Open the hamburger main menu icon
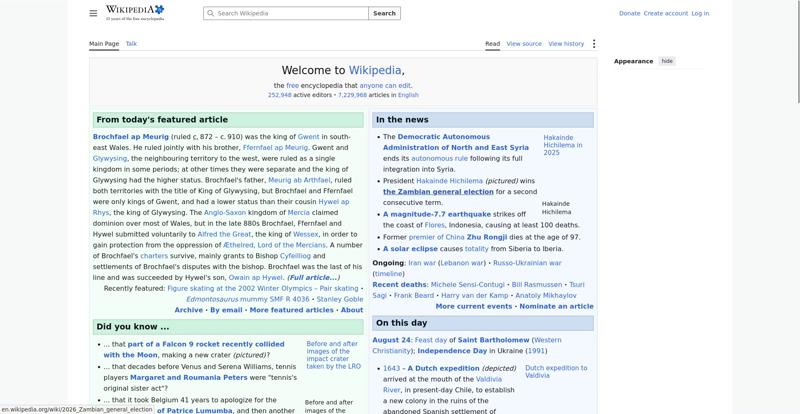Viewport: 800px width, 414px height. [93, 13]
